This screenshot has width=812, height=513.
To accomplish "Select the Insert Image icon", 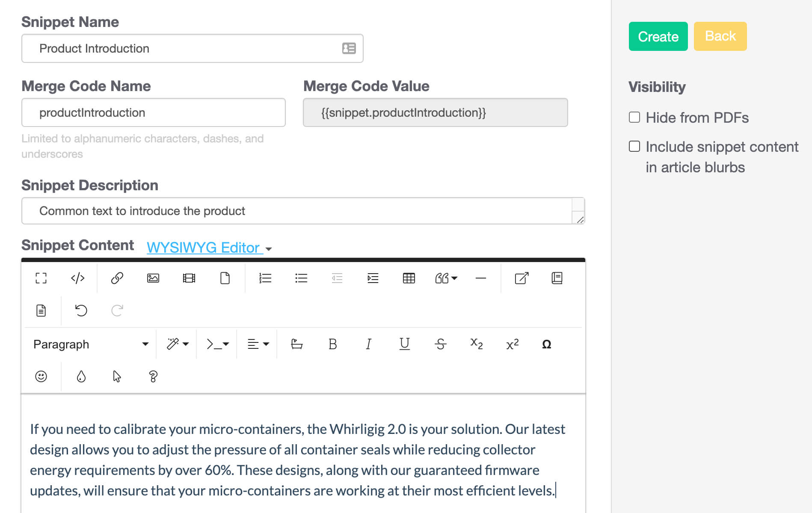I will [x=153, y=278].
